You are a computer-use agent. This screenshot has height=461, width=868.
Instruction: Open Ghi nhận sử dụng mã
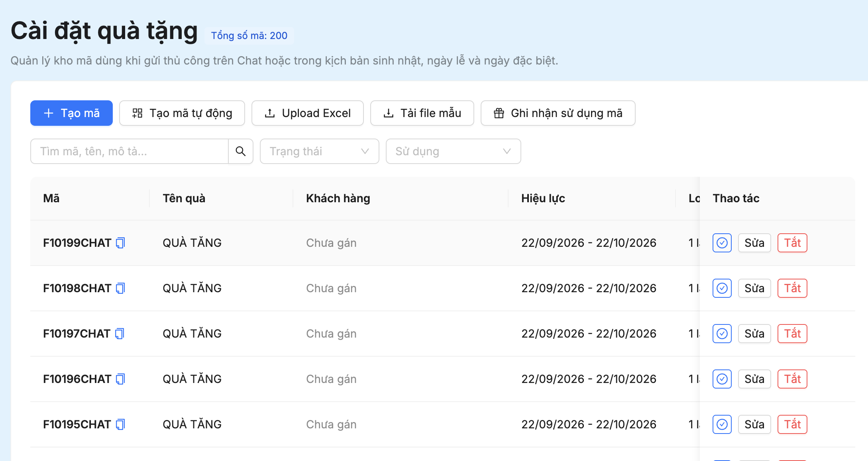coord(558,113)
